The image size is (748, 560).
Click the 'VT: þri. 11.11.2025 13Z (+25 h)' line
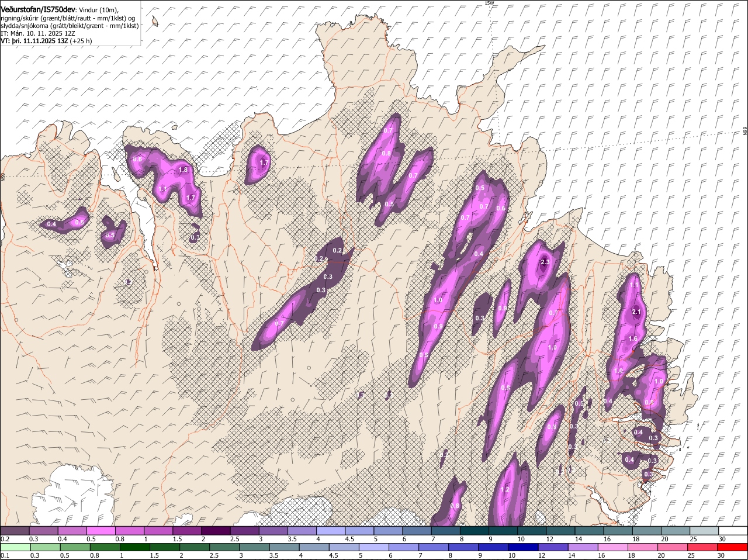(46, 41)
